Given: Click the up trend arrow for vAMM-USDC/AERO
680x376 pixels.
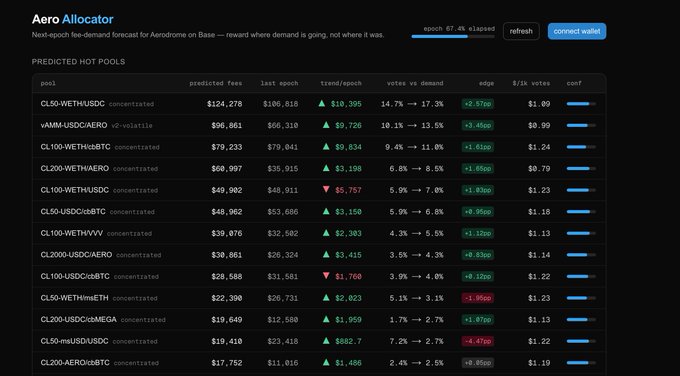Looking at the screenshot, I should click(326, 125).
